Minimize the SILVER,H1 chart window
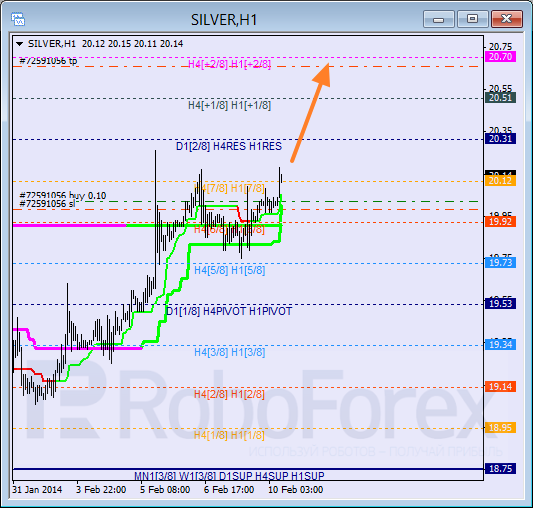The height and width of the screenshot is (508, 533). tap(439, 19)
